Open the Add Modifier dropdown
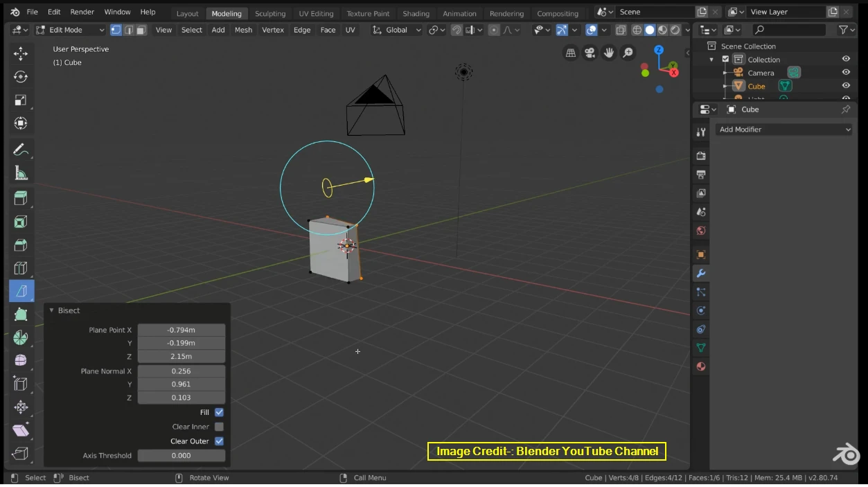The image size is (868, 487). tap(783, 130)
